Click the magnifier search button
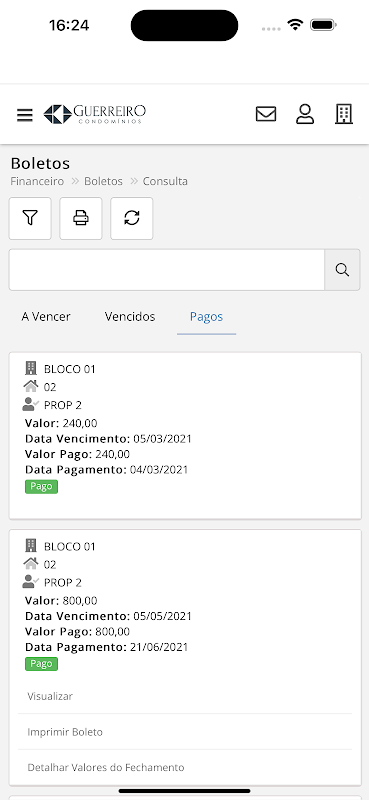Image resolution: width=369 pixels, height=800 pixels. 342,270
